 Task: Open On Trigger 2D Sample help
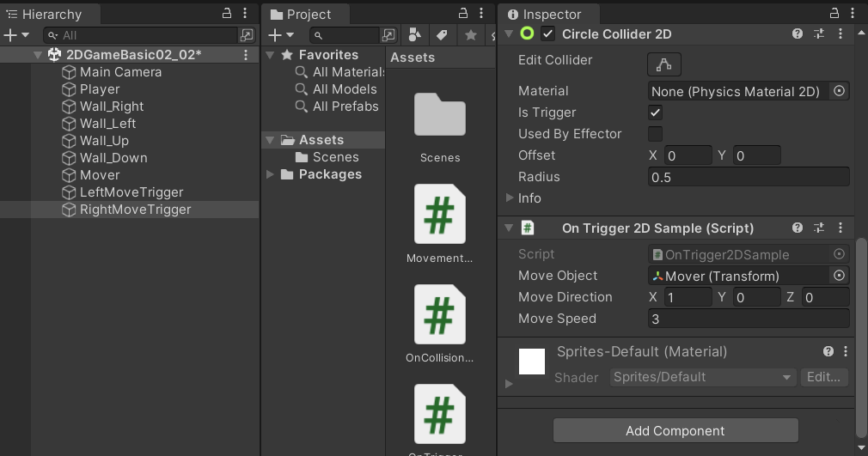coord(798,228)
